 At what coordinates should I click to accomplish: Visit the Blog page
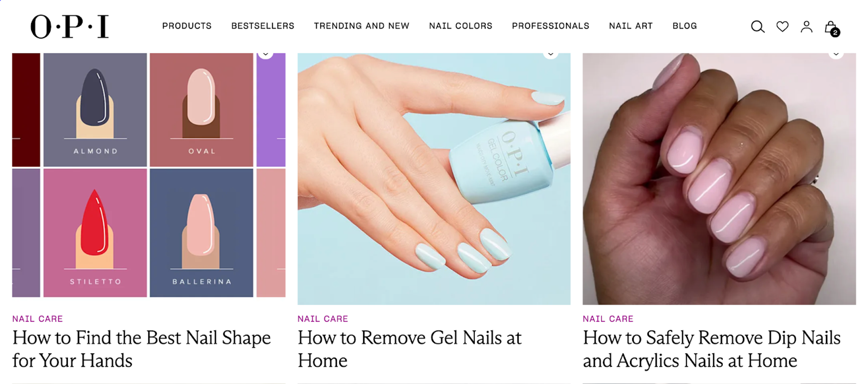point(684,26)
